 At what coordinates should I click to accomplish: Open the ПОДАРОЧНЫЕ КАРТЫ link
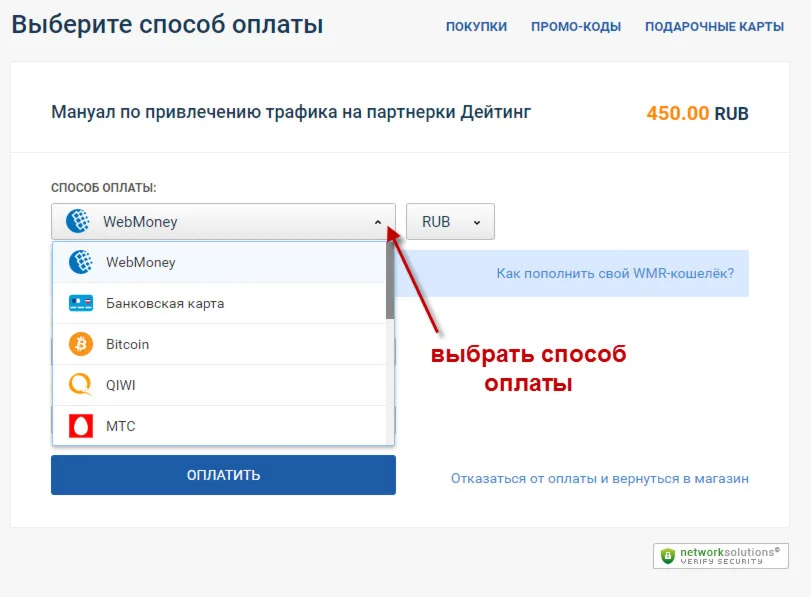[x=714, y=26]
